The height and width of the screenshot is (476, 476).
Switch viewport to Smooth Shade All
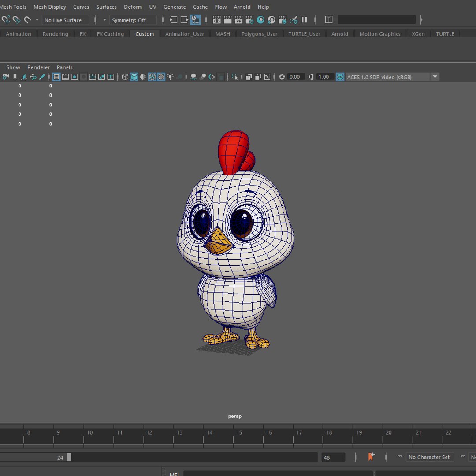pos(134,77)
